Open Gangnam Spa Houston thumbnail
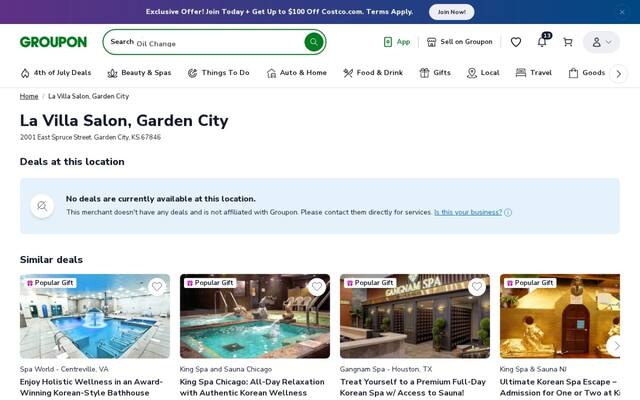 [x=415, y=316]
